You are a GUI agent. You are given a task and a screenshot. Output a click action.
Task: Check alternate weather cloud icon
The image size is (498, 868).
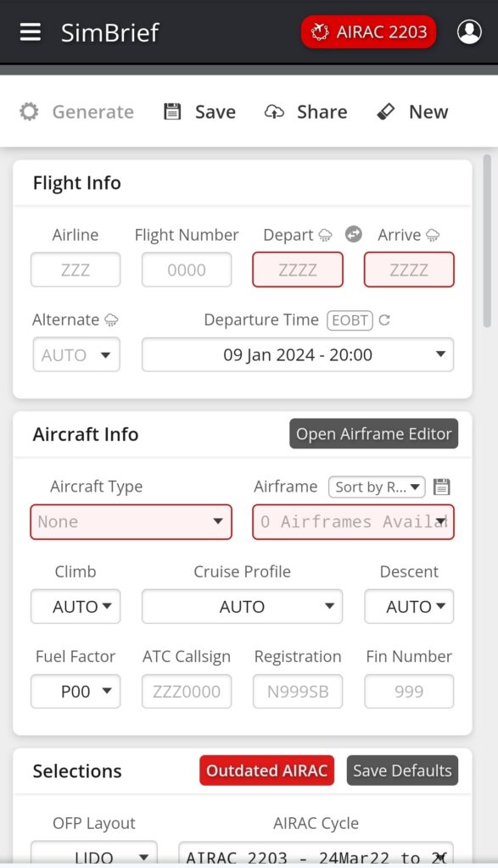pos(111,320)
